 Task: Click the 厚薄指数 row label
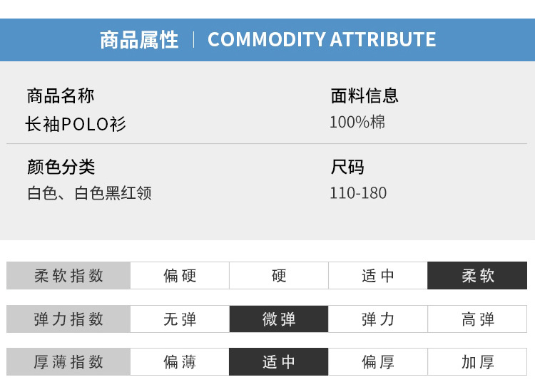68,362
